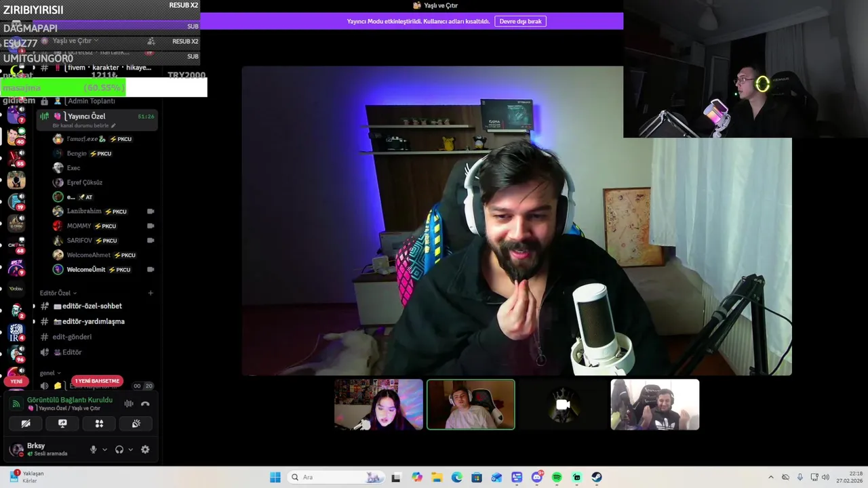This screenshot has height=488, width=868.
Task: Click 'Bir kanal durumu belirle' status link
Action: click(x=84, y=126)
